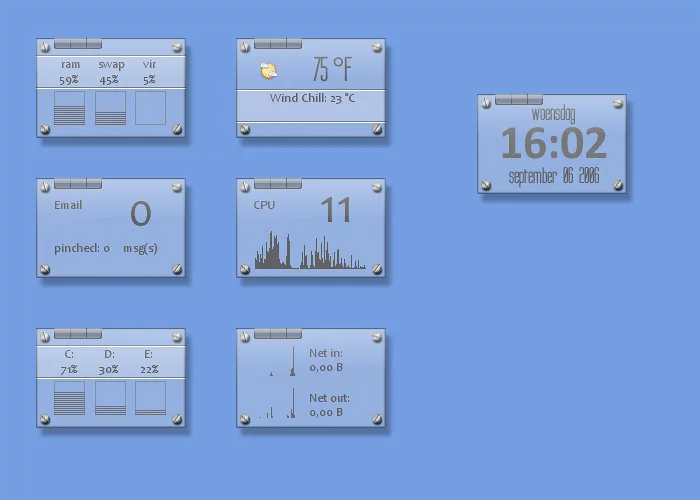
Task: Click the E: drive usage meter
Action: [150, 398]
